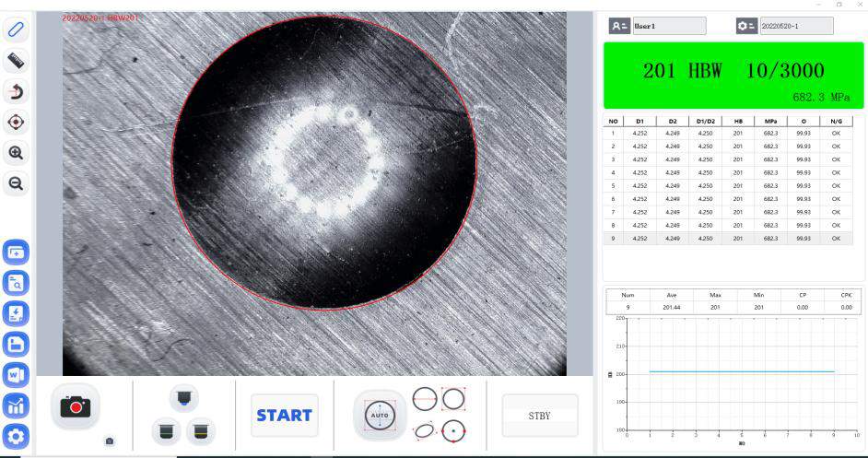868x458 pixels.
Task: Select the ruler measurement tool
Action: [16, 61]
